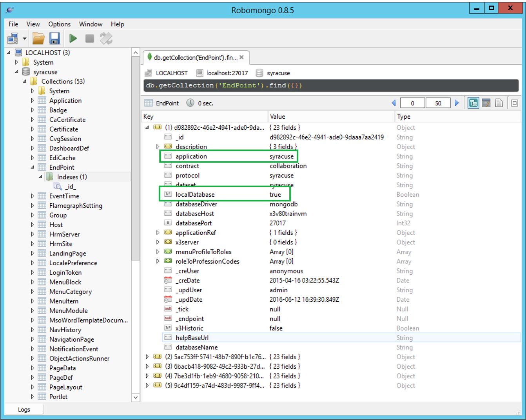Viewport: 526px width, 420px height.
Task: Click the Open file folder icon
Action: pos(38,38)
